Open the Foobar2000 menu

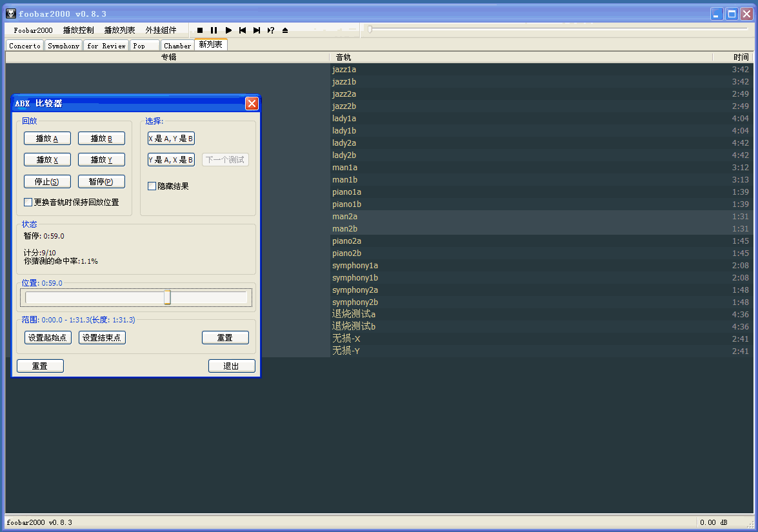(x=33, y=30)
